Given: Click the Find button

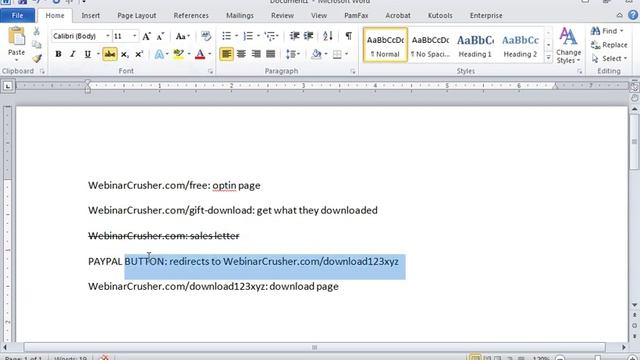Looking at the screenshot, I should point(607,31).
